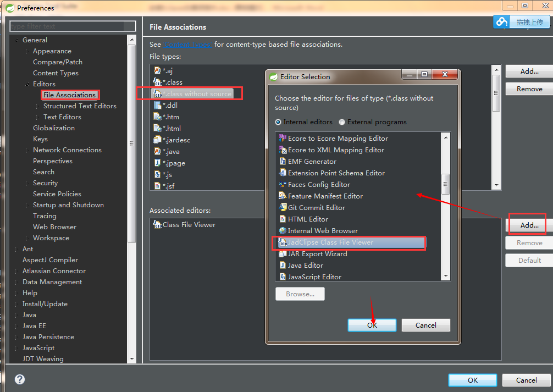This screenshot has height=392, width=553.
Task: Open Preferences help question mark icon
Action: point(20,379)
